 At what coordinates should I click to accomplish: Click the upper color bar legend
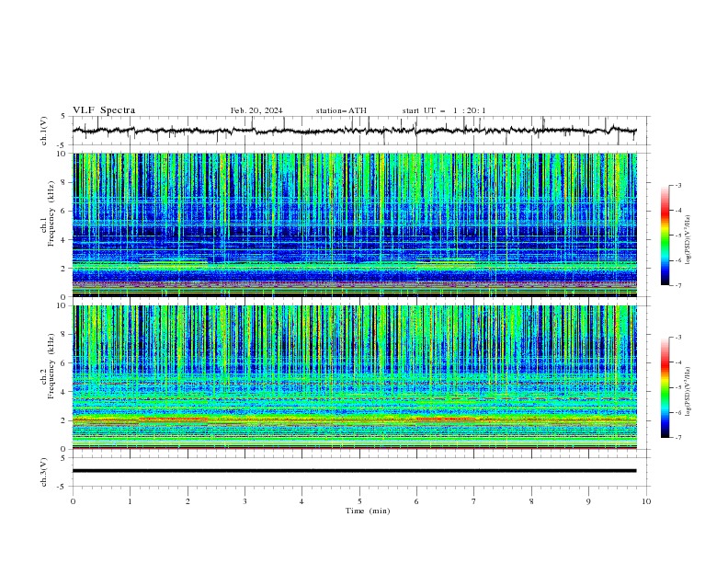[x=665, y=236]
